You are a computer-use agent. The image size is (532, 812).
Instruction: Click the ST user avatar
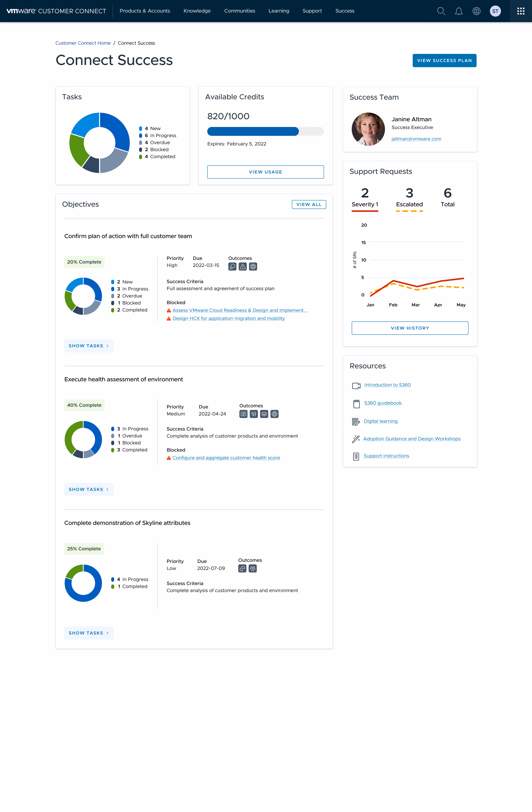tap(495, 11)
